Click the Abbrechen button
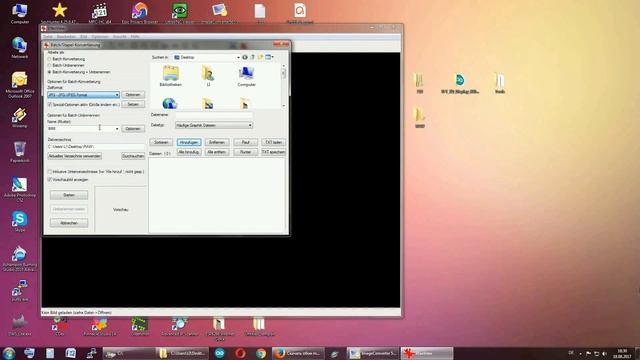Image resolution: width=640 pixels, height=360 pixels. tap(69, 223)
